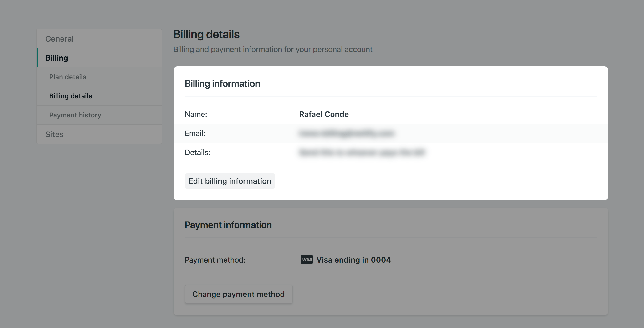Open the General settings tab
Viewport: 644px width, 328px height.
click(x=60, y=39)
